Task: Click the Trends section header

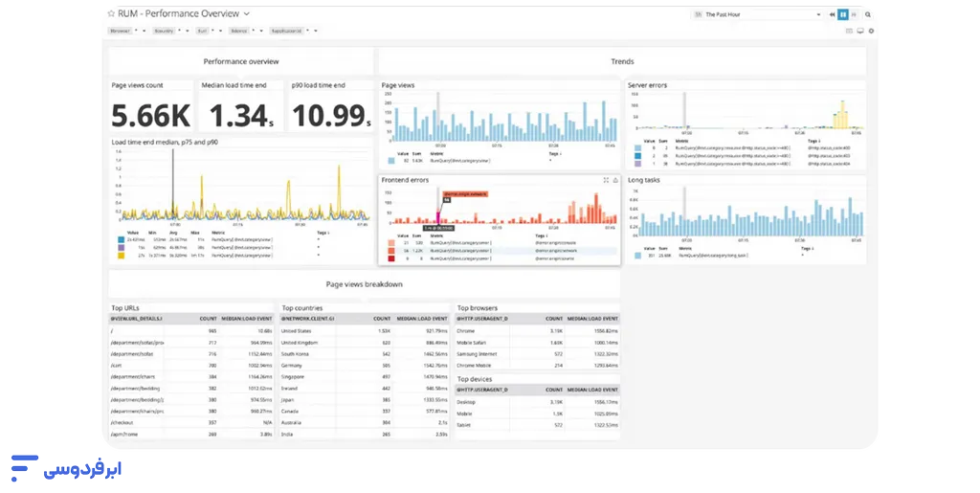Action: [622, 61]
